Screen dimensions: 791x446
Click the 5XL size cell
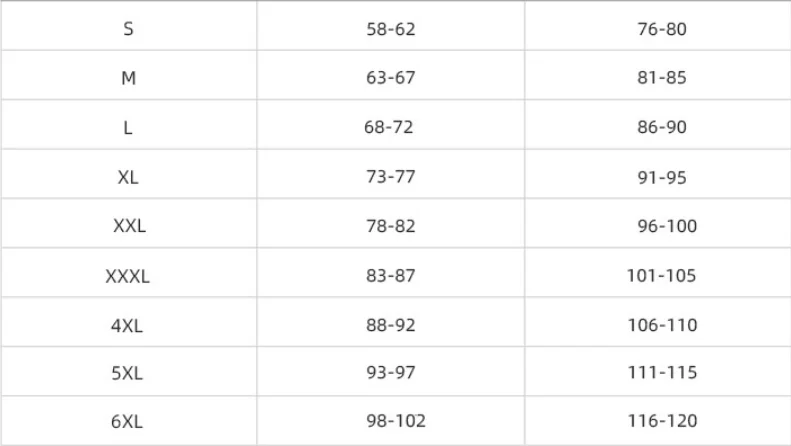pyautogui.click(x=127, y=373)
